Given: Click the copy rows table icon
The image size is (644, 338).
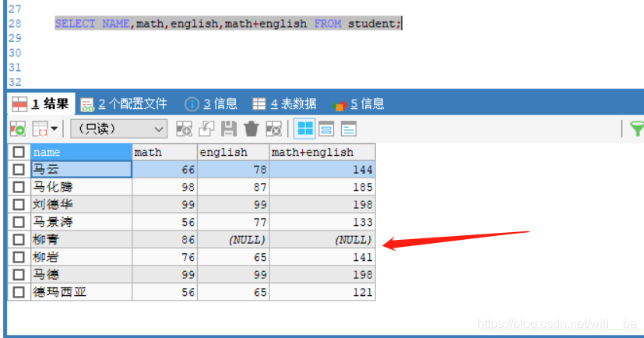Looking at the screenshot, I should point(40,129).
